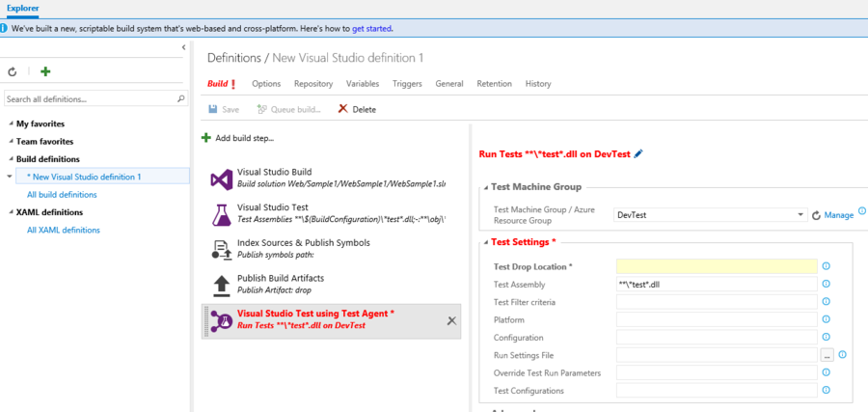Collapse the Test Machine Group section
The width and height of the screenshot is (868, 412).
[x=487, y=187]
